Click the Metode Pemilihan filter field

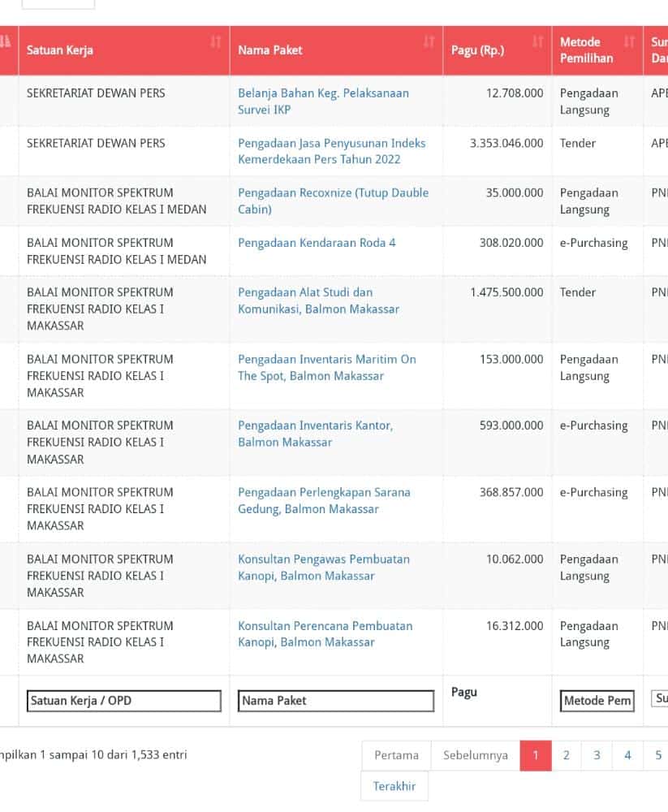coord(597,701)
